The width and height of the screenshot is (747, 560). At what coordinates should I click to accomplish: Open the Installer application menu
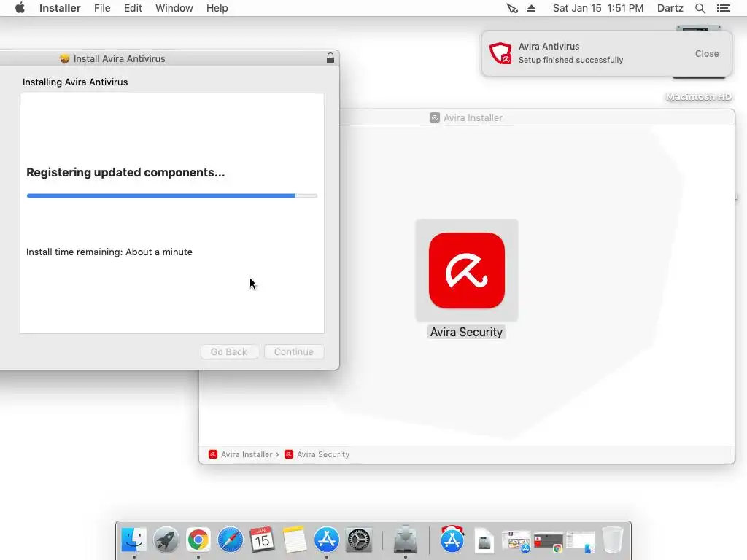[60, 8]
